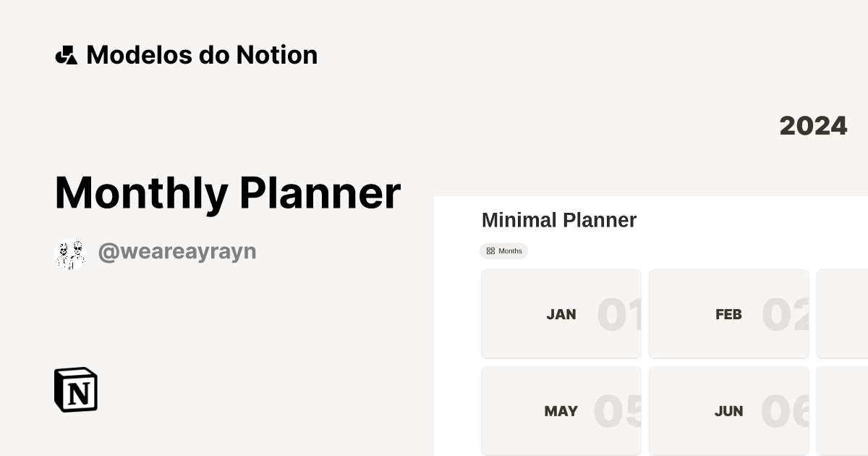
Task: Click the large 06 number on June
Action: [788, 410]
